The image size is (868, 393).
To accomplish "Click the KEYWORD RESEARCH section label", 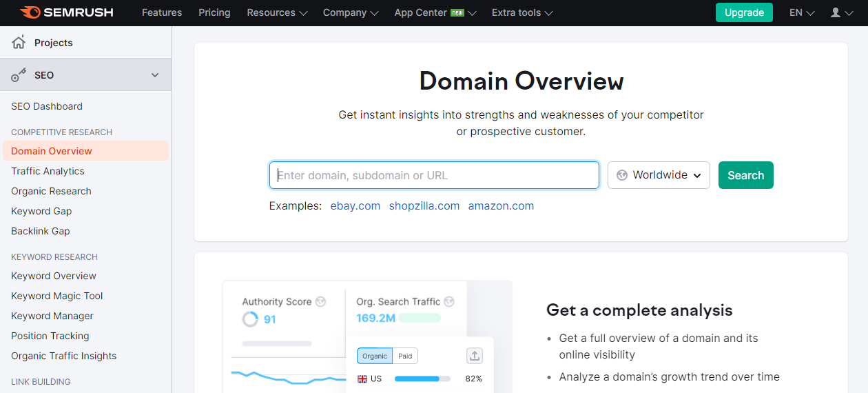I will (x=54, y=256).
